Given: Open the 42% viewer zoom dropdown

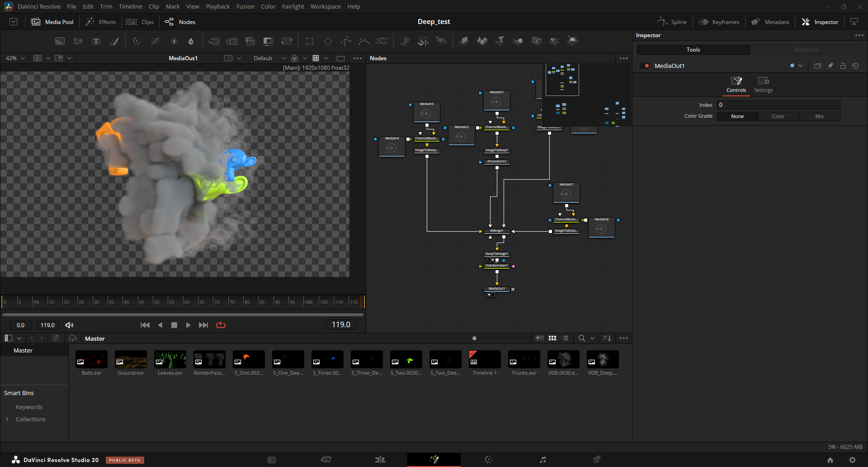Looking at the screenshot, I should pos(15,58).
